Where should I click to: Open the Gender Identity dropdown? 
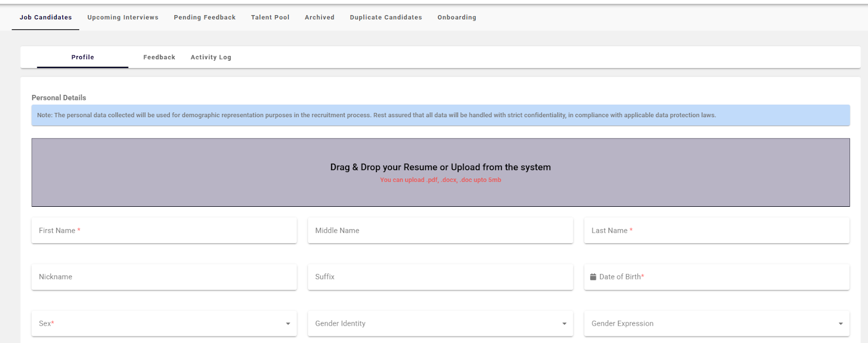coord(440,323)
